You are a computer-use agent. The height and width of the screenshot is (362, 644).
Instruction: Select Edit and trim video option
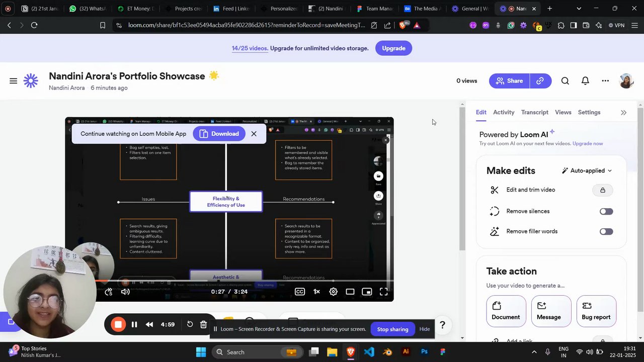tap(531, 190)
